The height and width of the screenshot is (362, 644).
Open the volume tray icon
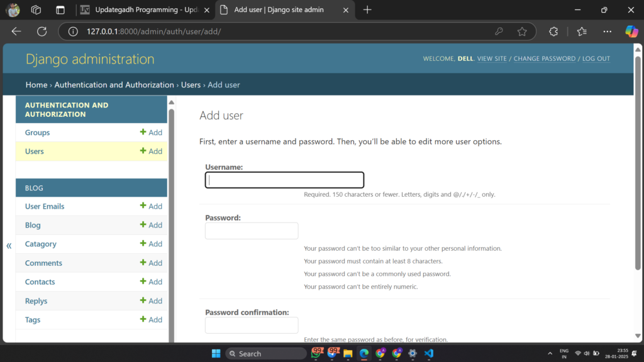click(587, 353)
